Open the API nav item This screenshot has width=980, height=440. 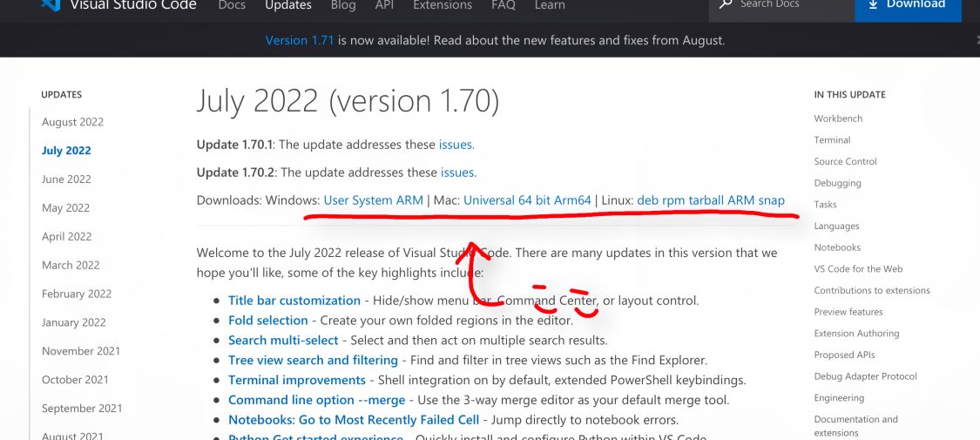384,5
